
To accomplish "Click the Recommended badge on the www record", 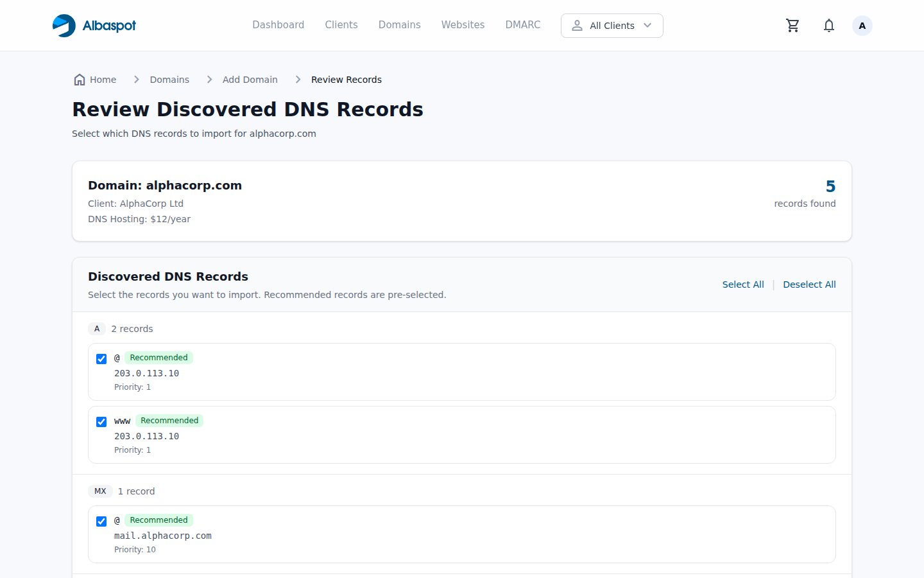I will pyautogui.click(x=169, y=420).
